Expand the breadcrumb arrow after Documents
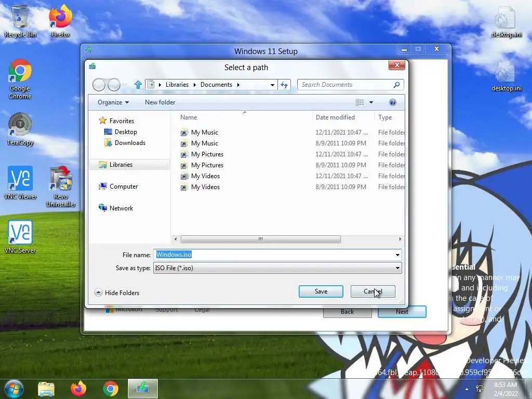The width and height of the screenshot is (532, 399). click(x=238, y=85)
